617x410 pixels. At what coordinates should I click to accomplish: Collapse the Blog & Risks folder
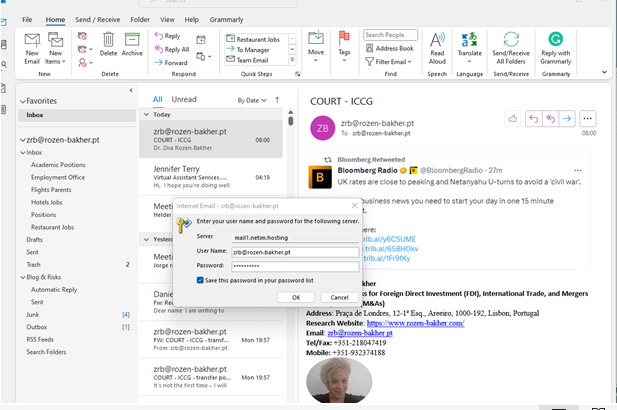pos(23,277)
